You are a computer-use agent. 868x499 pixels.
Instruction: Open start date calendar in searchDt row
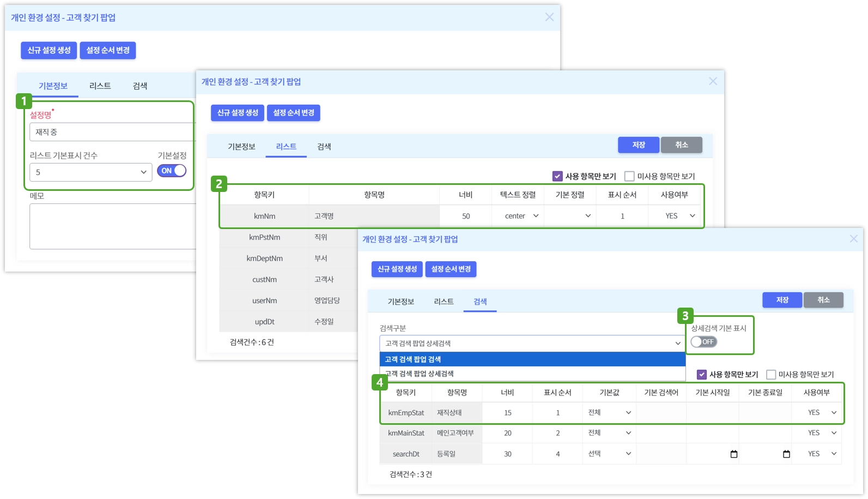(x=733, y=454)
